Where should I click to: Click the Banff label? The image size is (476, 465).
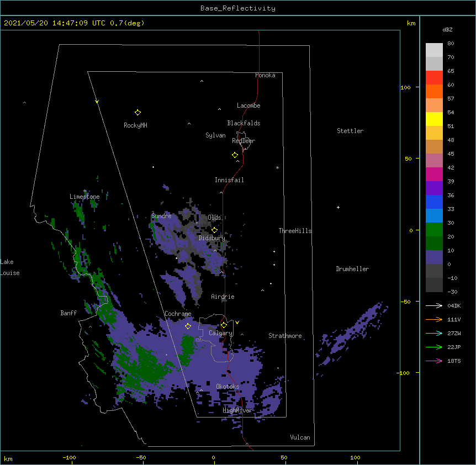(x=68, y=313)
